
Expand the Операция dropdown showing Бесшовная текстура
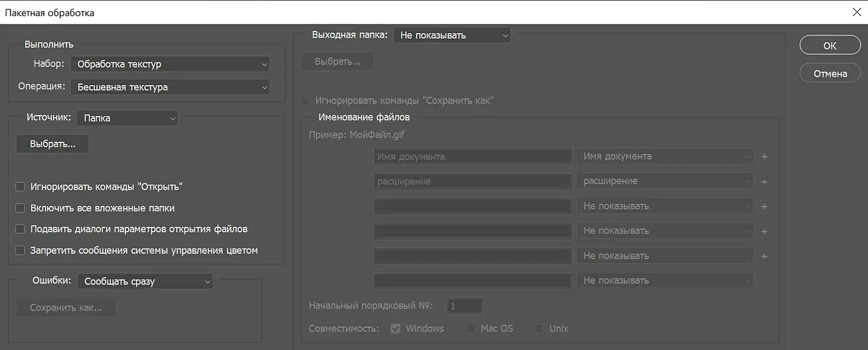(x=170, y=87)
